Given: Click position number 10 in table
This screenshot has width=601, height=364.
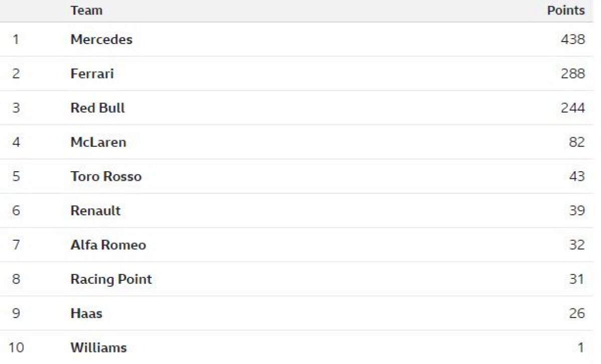Looking at the screenshot, I should 16,347.
